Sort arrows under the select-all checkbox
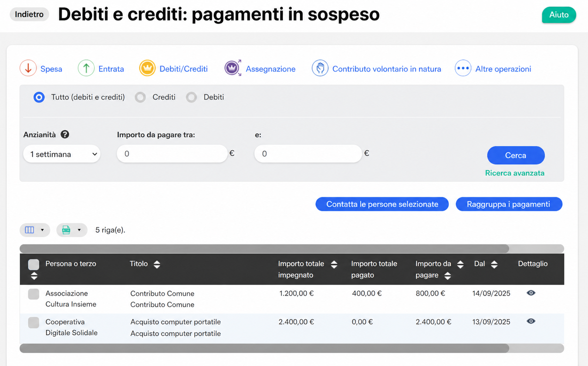588x366 pixels. [x=34, y=276]
